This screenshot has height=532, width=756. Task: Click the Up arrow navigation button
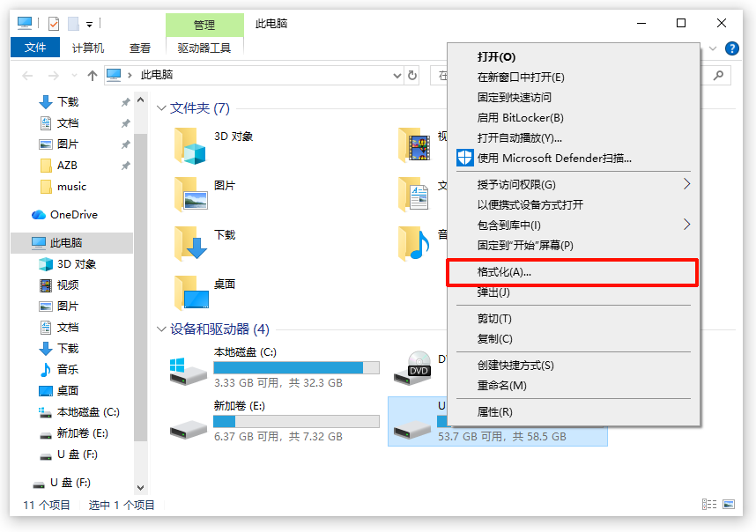(93, 76)
